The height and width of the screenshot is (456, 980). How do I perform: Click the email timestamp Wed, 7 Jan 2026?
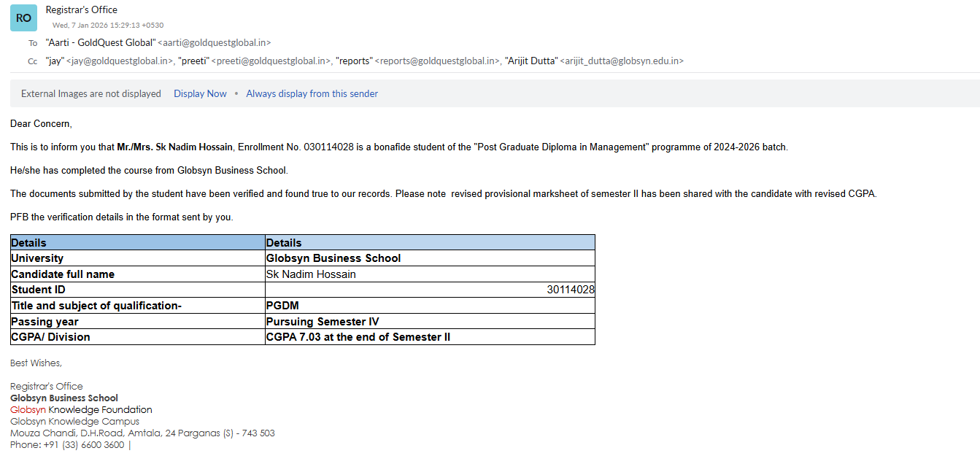pyautogui.click(x=107, y=25)
